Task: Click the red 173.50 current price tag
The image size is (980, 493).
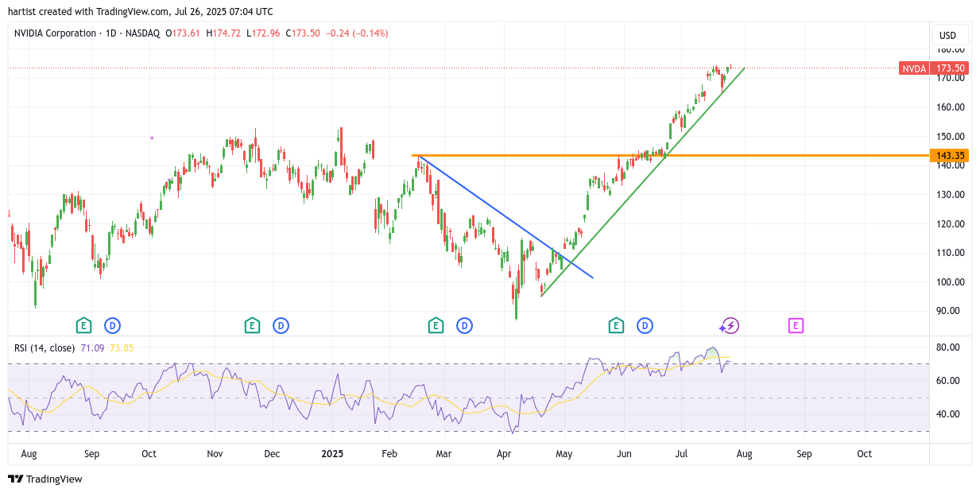Action: pyautogui.click(x=951, y=68)
